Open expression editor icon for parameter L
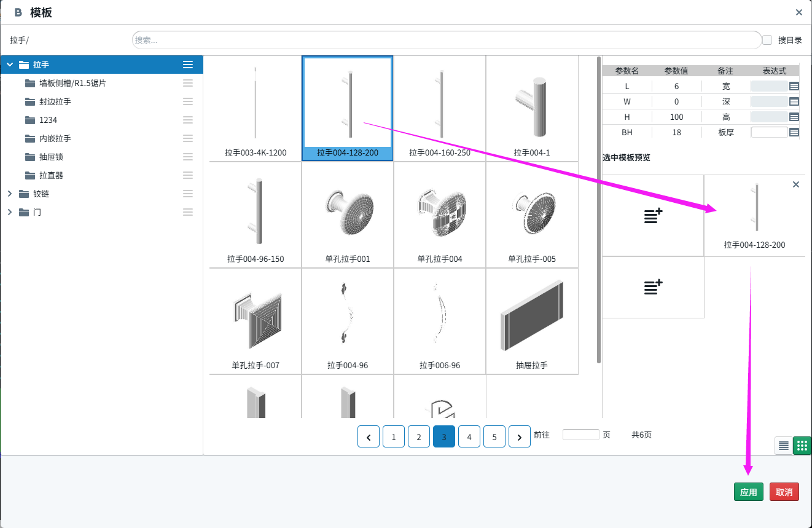Viewport: 812px width, 528px height. [794, 87]
